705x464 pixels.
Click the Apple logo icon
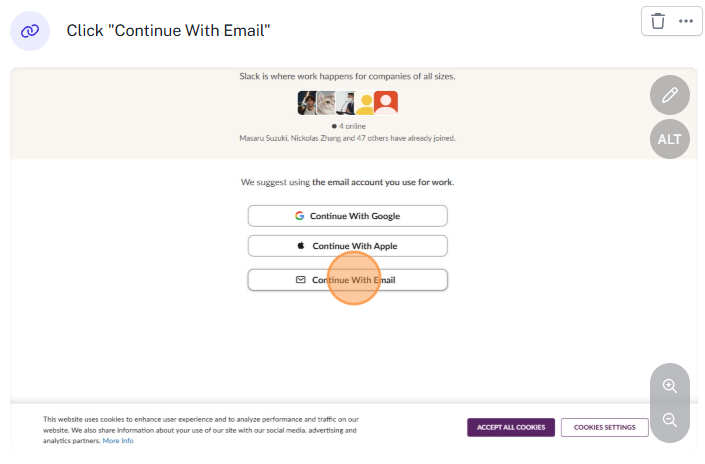pyautogui.click(x=300, y=246)
